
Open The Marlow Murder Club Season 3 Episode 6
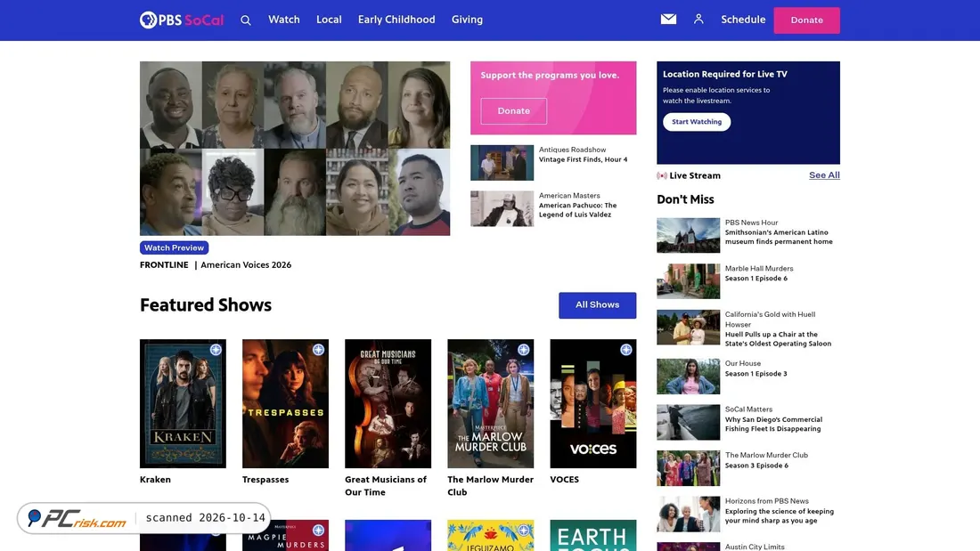click(x=756, y=466)
